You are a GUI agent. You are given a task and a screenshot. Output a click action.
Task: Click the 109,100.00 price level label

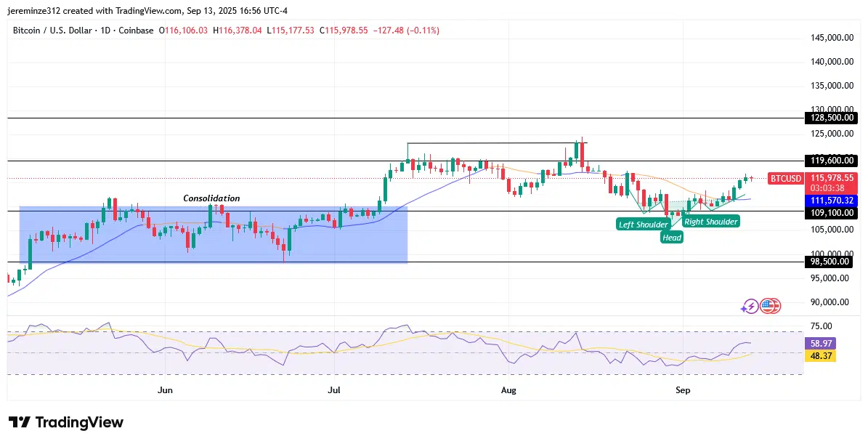831,211
